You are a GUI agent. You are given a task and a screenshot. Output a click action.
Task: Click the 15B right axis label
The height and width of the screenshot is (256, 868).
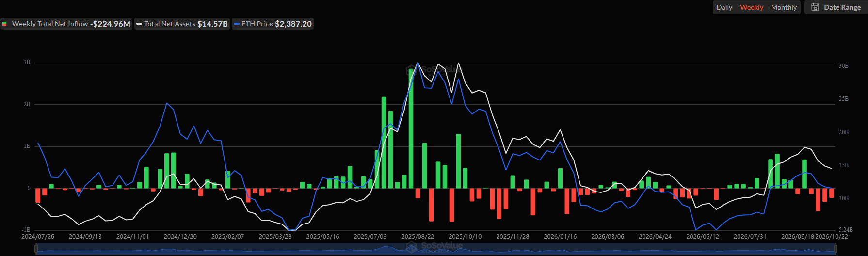(x=844, y=165)
